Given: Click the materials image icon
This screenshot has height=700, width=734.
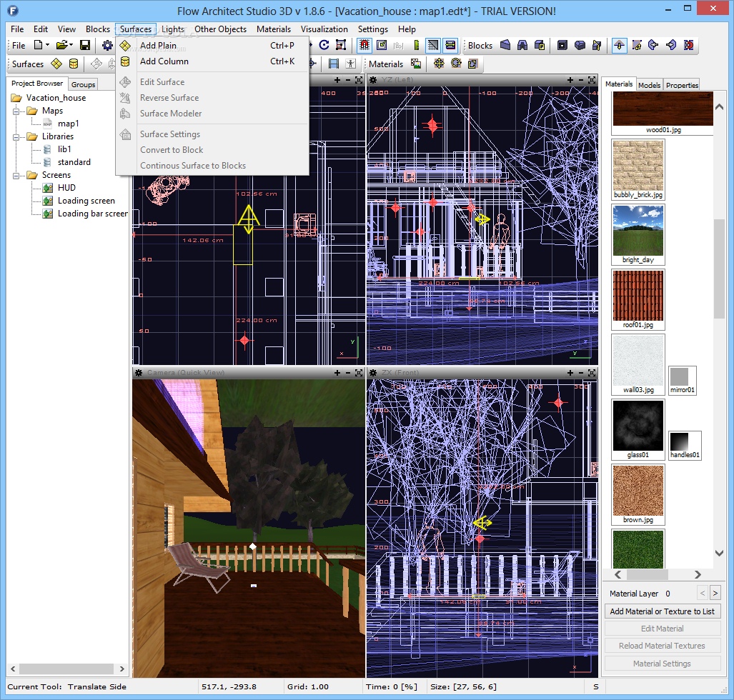Looking at the screenshot, I should click(x=416, y=64).
